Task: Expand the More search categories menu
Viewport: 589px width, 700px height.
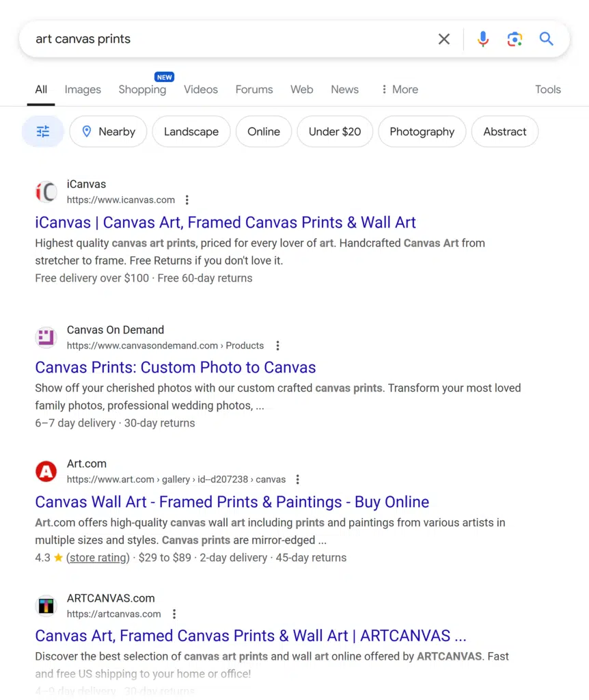Action: tap(400, 90)
